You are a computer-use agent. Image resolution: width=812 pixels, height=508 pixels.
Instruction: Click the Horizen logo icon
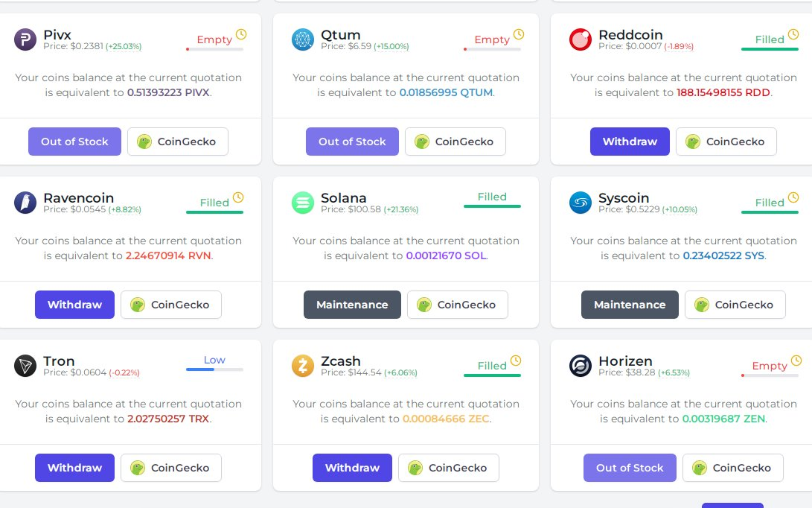580,366
